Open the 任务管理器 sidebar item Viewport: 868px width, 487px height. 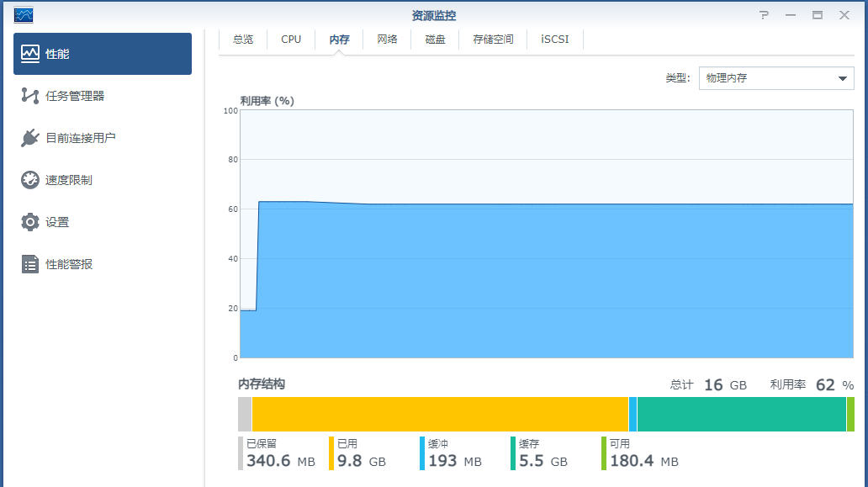coord(103,96)
